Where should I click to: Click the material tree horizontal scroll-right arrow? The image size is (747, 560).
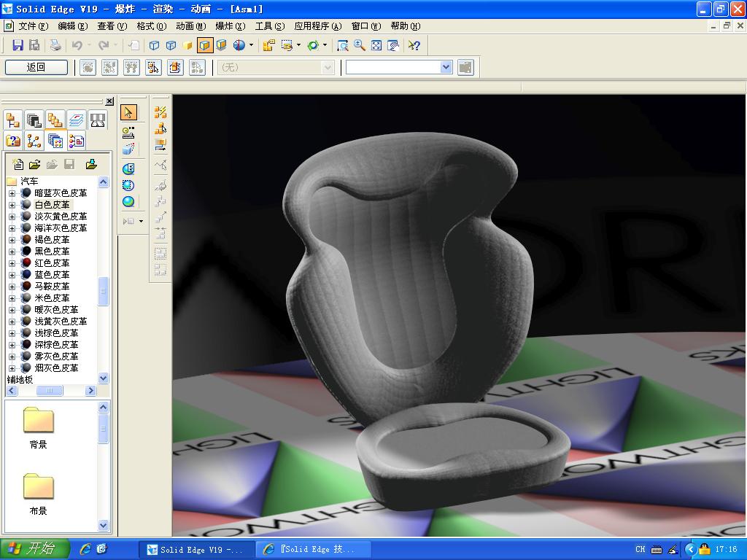coord(90,391)
